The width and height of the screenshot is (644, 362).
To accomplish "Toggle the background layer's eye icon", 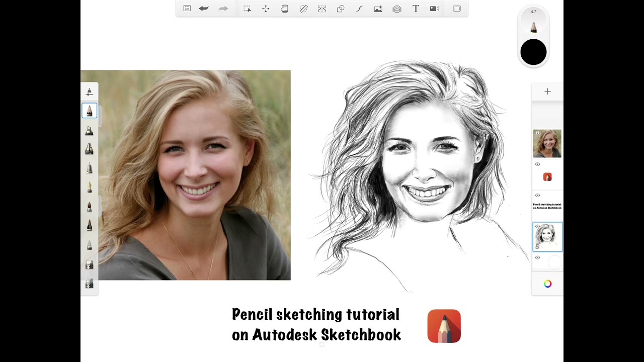I will (x=537, y=258).
